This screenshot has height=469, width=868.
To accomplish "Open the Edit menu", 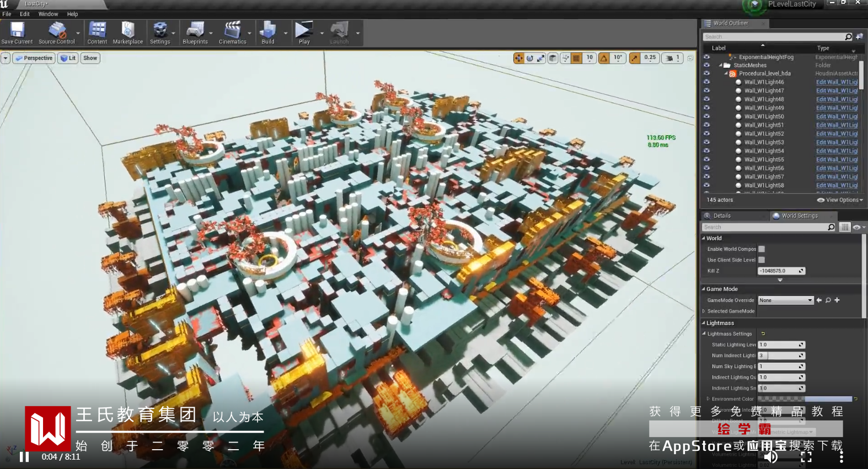I will coord(25,14).
